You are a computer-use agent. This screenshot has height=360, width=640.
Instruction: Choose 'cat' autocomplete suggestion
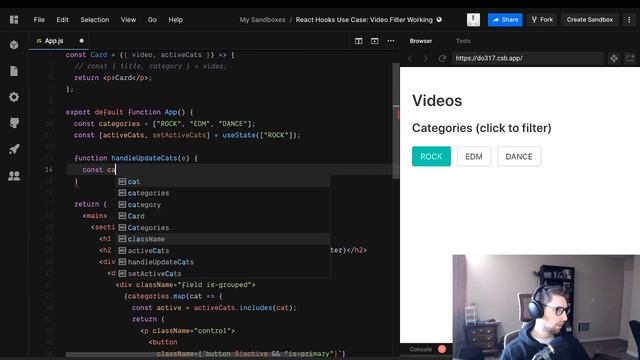pos(224,182)
